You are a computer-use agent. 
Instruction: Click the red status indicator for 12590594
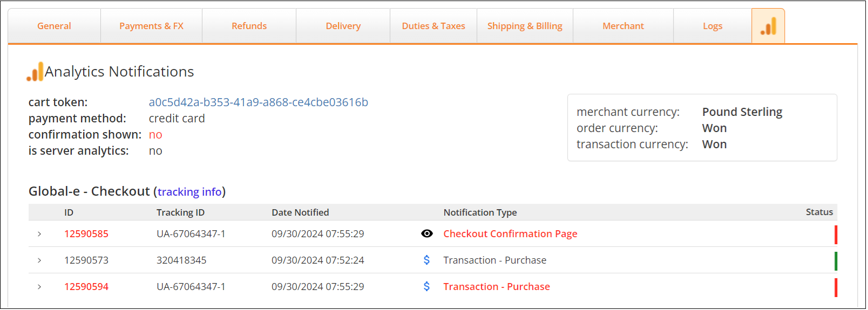click(836, 287)
